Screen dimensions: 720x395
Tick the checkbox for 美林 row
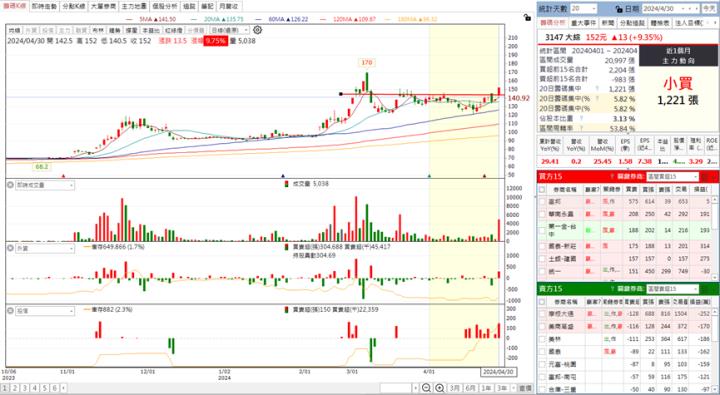point(542,339)
